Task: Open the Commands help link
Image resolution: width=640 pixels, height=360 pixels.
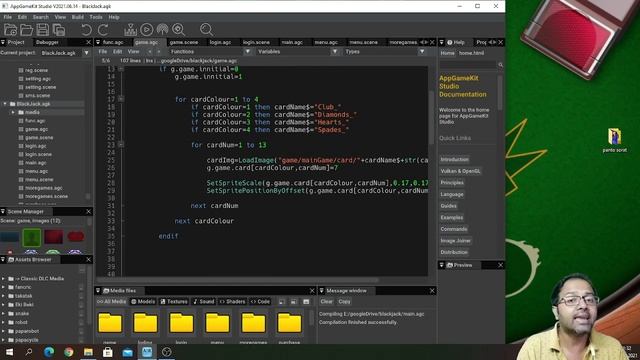Action: [454, 229]
